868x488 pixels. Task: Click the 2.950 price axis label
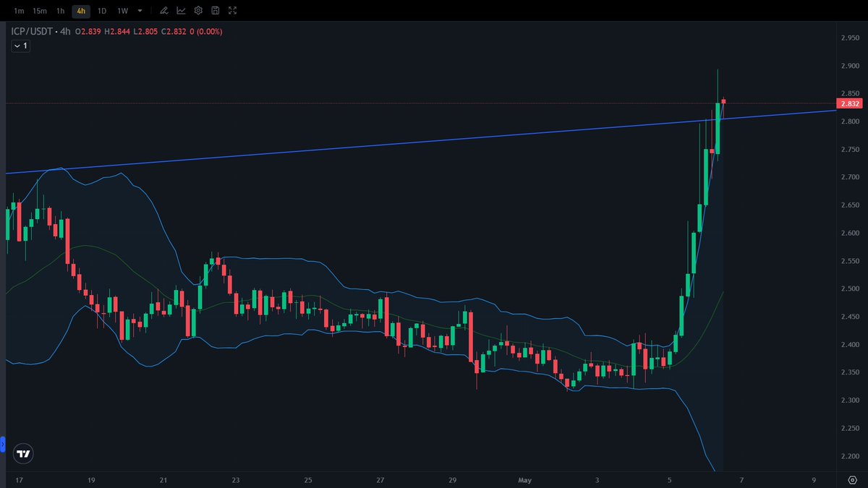(850, 38)
